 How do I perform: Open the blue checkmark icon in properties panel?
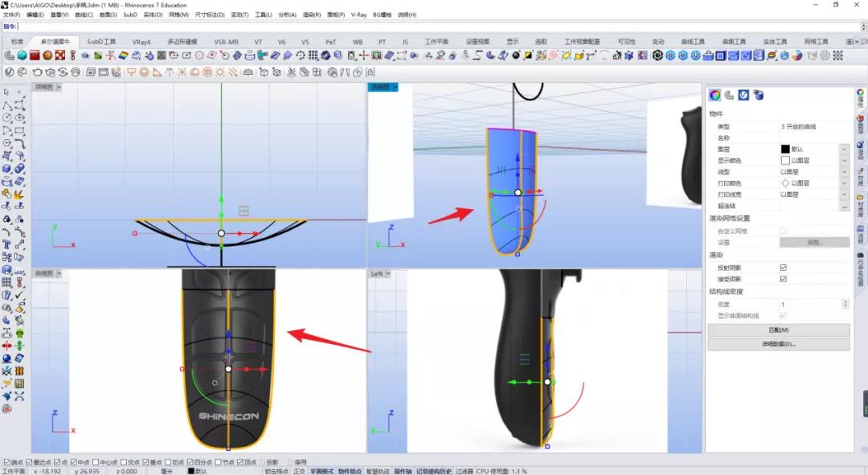tap(743, 95)
